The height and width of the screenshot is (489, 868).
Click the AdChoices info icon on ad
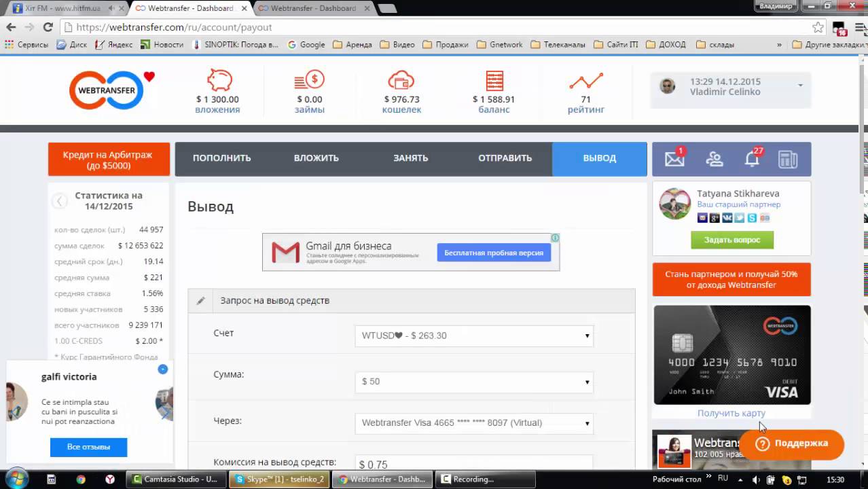tap(555, 238)
